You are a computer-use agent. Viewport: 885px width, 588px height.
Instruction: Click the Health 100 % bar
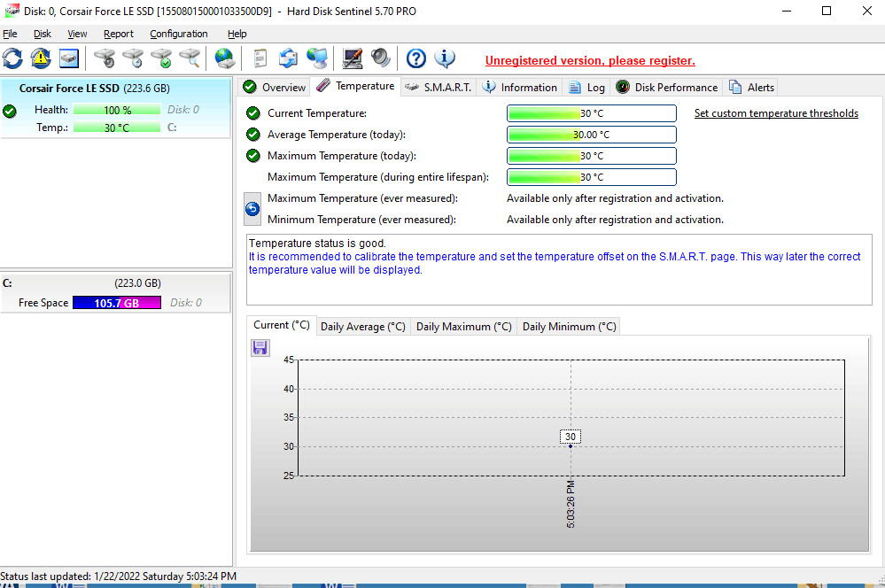[x=117, y=110]
